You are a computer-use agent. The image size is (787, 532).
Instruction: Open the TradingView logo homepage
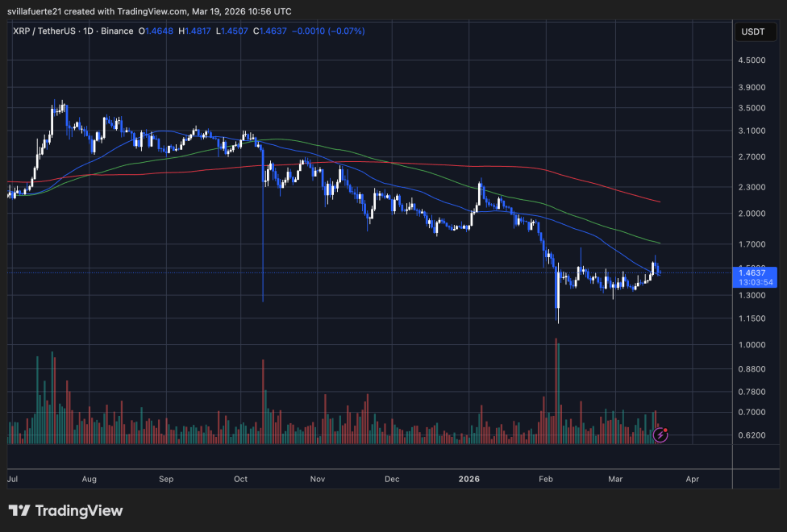[65, 510]
